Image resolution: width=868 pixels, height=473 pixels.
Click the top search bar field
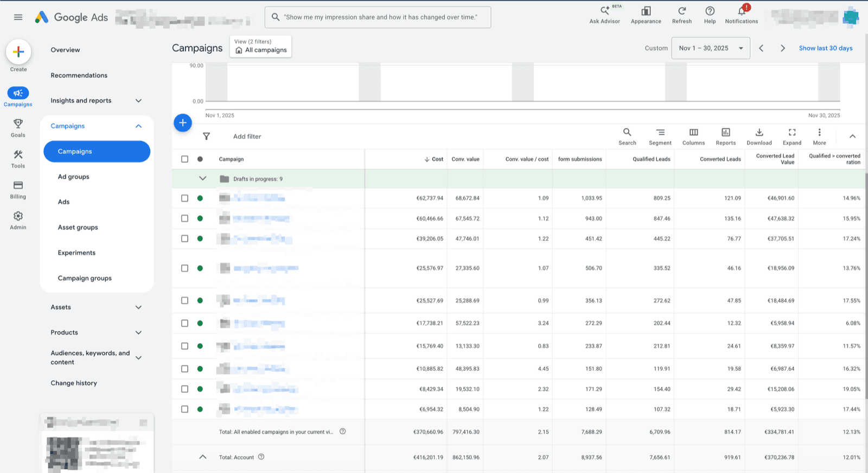pos(378,17)
